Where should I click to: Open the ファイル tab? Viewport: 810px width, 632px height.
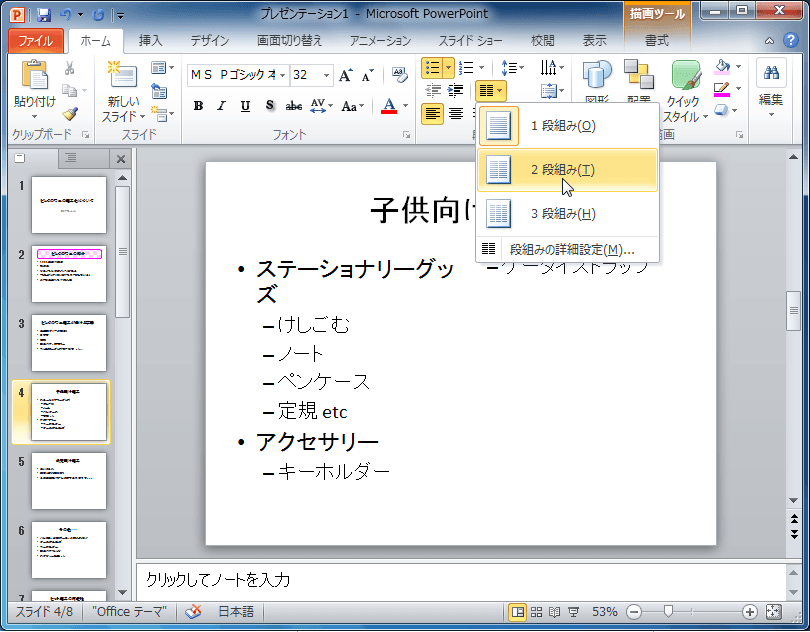pyautogui.click(x=36, y=41)
